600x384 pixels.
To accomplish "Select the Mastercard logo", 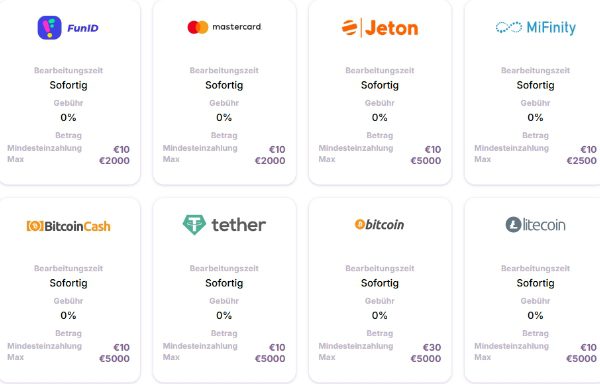I will [x=224, y=27].
